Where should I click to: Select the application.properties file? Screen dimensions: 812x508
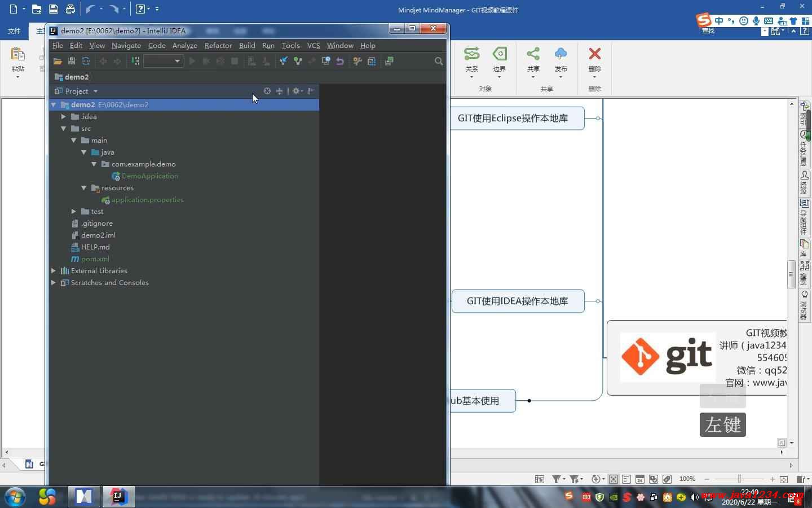tap(143, 199)
